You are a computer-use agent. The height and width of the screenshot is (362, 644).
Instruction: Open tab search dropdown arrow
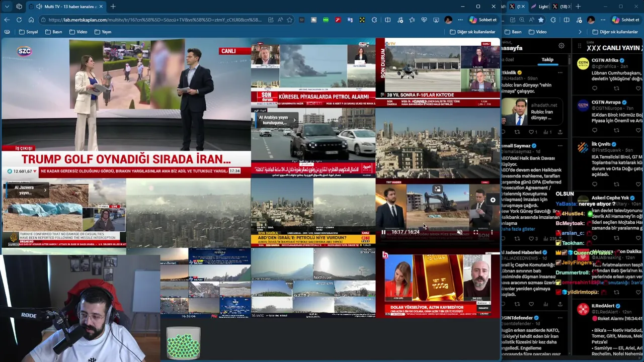point(7,7)
